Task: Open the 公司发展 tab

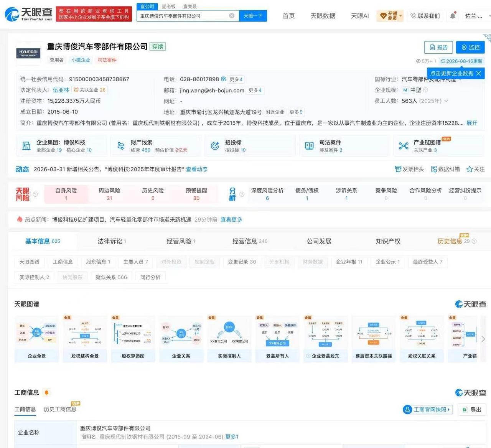Action: pos(319,241)
